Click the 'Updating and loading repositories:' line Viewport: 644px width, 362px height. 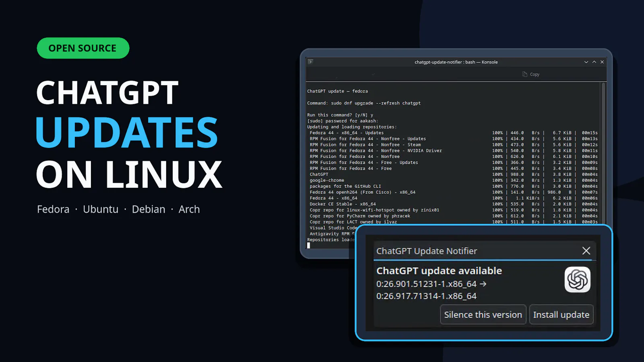click(x=352, y=127)
